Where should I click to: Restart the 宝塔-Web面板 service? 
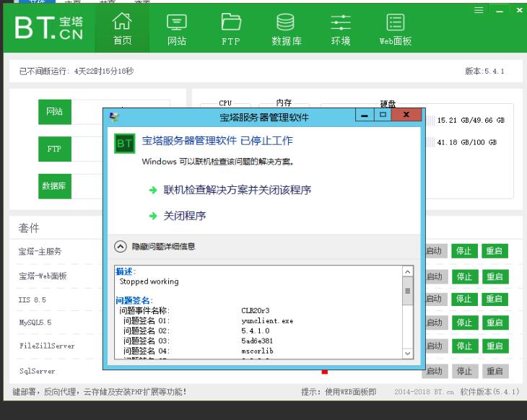(x=495, y=277)
